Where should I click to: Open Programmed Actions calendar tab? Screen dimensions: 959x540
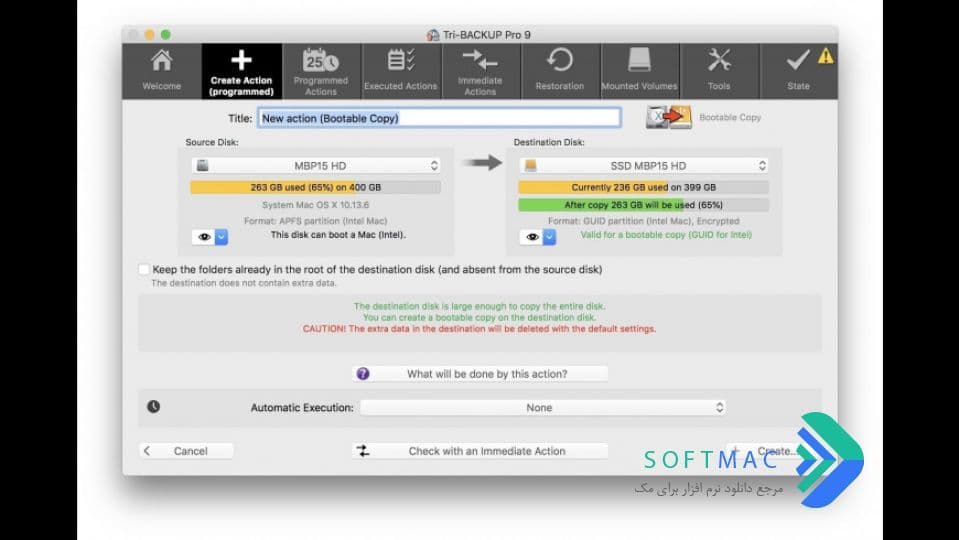point(320,71)
